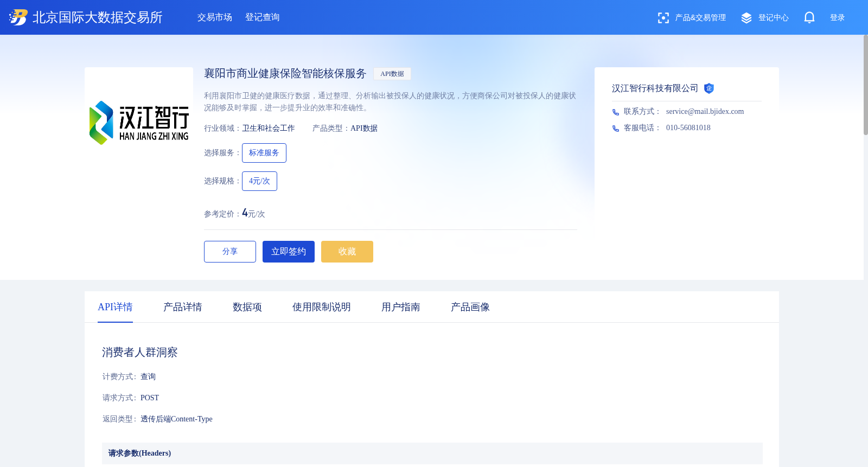The width and height of the screenshot is (868, 467).
Task: Click the enterprise verified shield badge
Action: [x=709, y=88]
